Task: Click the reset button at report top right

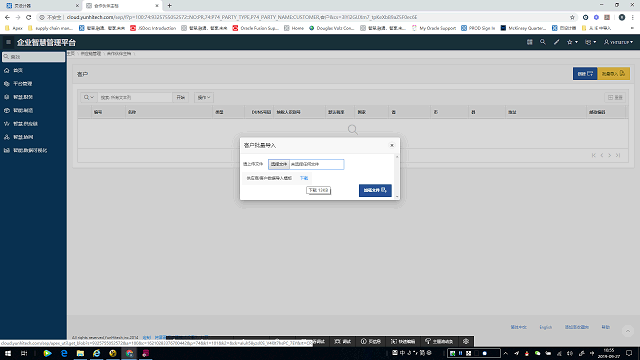Action: coord(615,98)
